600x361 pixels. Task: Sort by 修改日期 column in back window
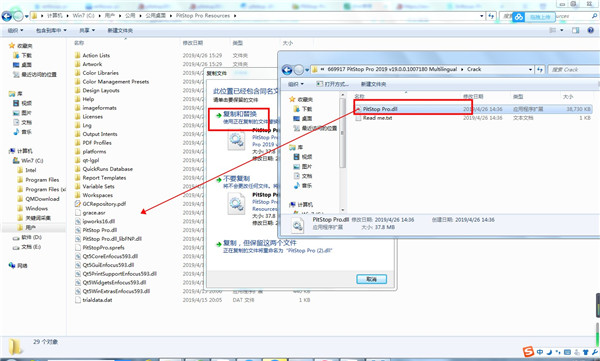tap(192, 43)
